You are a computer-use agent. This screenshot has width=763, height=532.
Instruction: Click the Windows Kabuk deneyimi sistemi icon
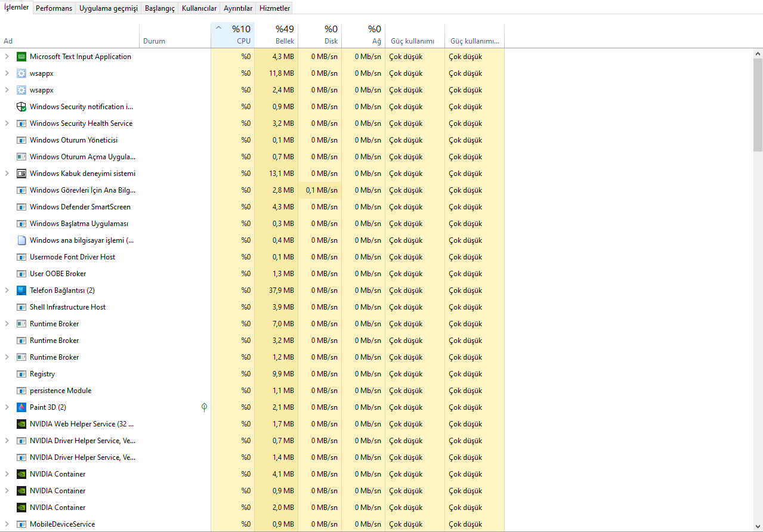pos(21,174)
